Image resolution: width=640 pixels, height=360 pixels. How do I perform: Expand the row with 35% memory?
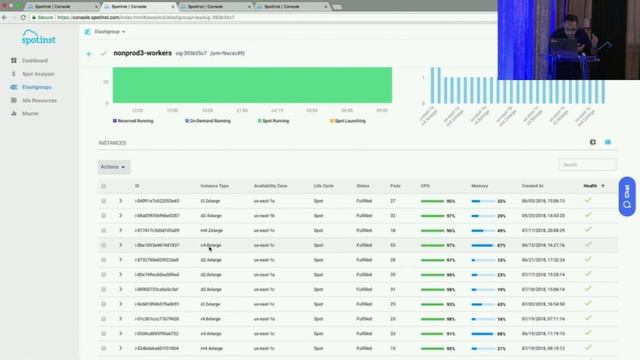pyautogui.click(x=120, y=201)
